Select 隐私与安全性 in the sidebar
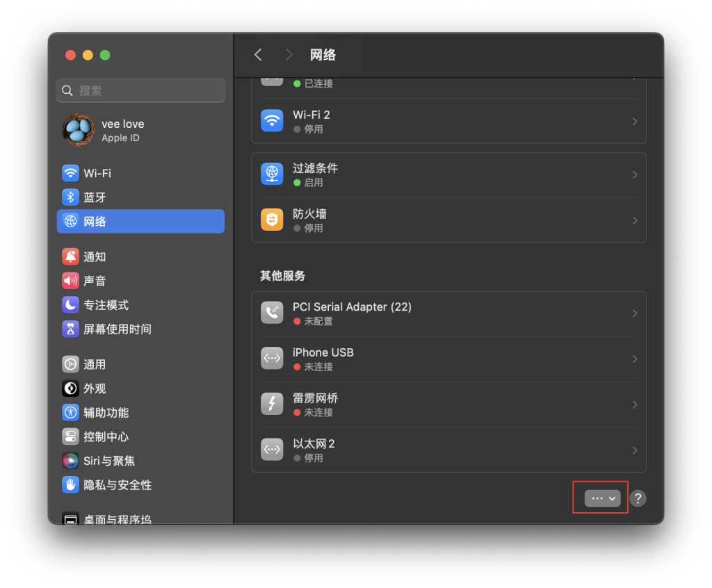 tap(70, 484)
